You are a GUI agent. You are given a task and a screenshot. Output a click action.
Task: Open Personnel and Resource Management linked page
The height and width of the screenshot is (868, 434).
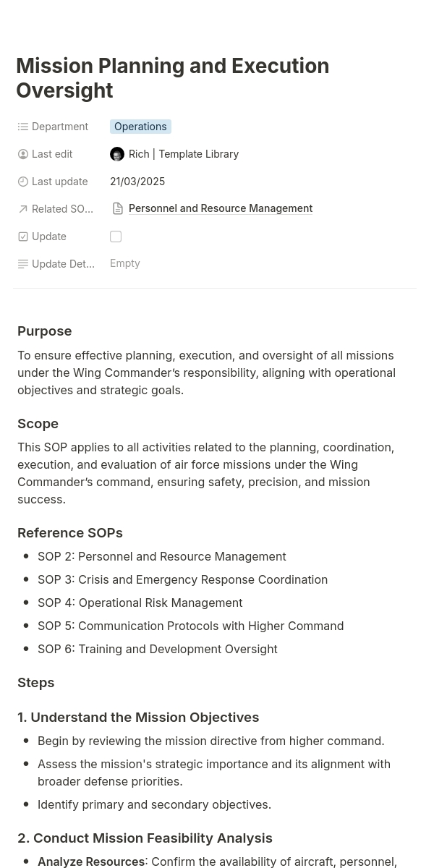point(220,208)
